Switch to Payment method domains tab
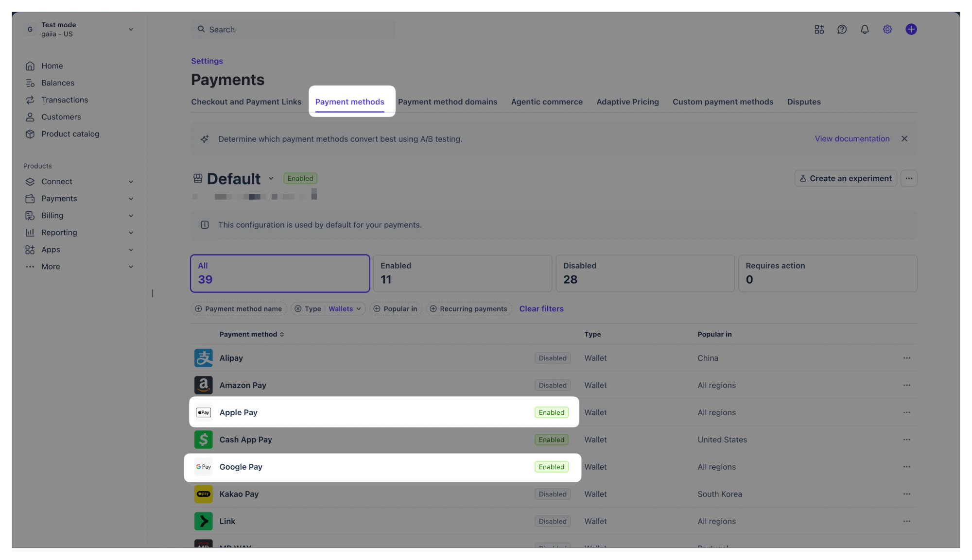Viewport: 972px width, 560px height. 448,102
